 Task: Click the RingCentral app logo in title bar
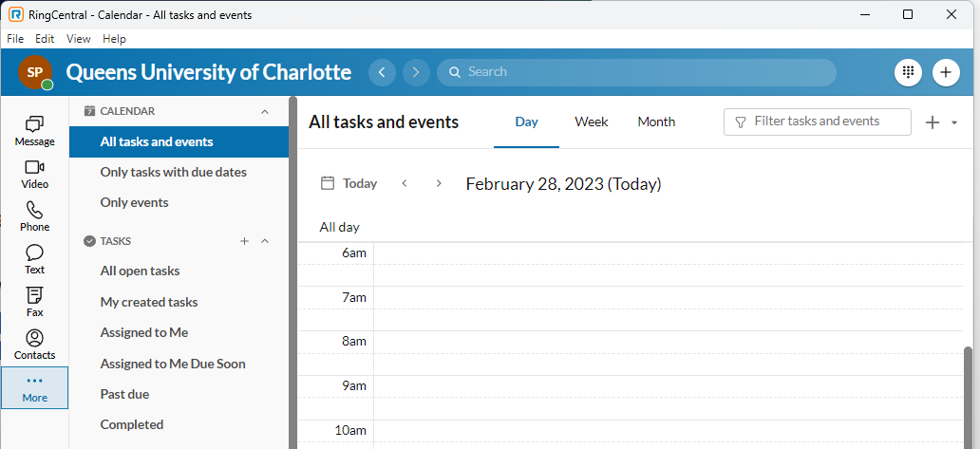[x=17, y=14]
